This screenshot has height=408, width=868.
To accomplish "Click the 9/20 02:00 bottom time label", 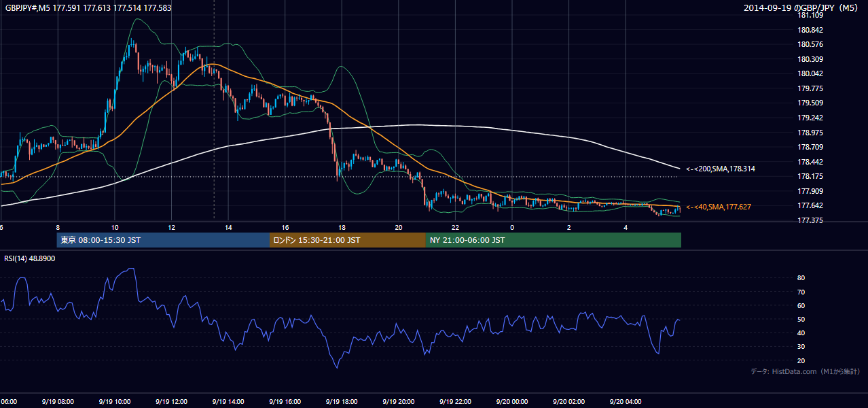I will (x=568, y=402).
